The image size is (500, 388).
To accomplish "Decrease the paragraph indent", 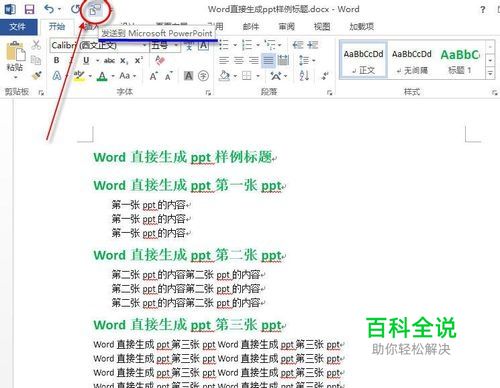I will point(297,45).
